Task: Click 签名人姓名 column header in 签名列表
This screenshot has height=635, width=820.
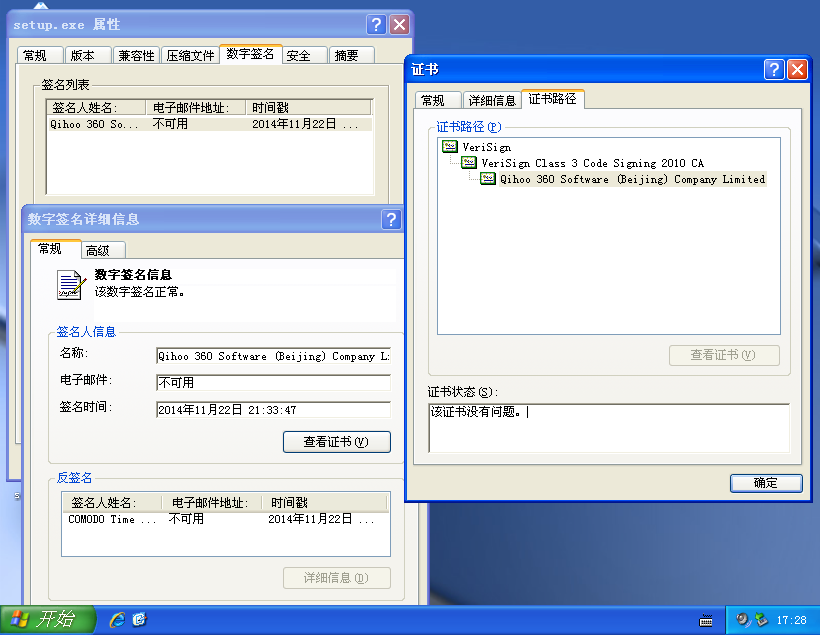Action: [x=96, y=108]
